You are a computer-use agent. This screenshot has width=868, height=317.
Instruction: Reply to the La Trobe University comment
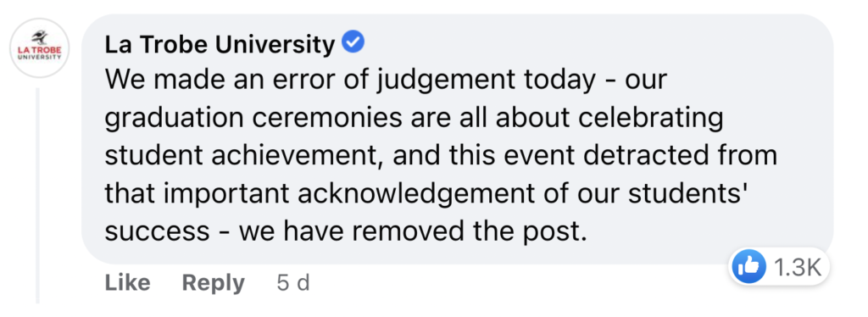coord(213,284)
